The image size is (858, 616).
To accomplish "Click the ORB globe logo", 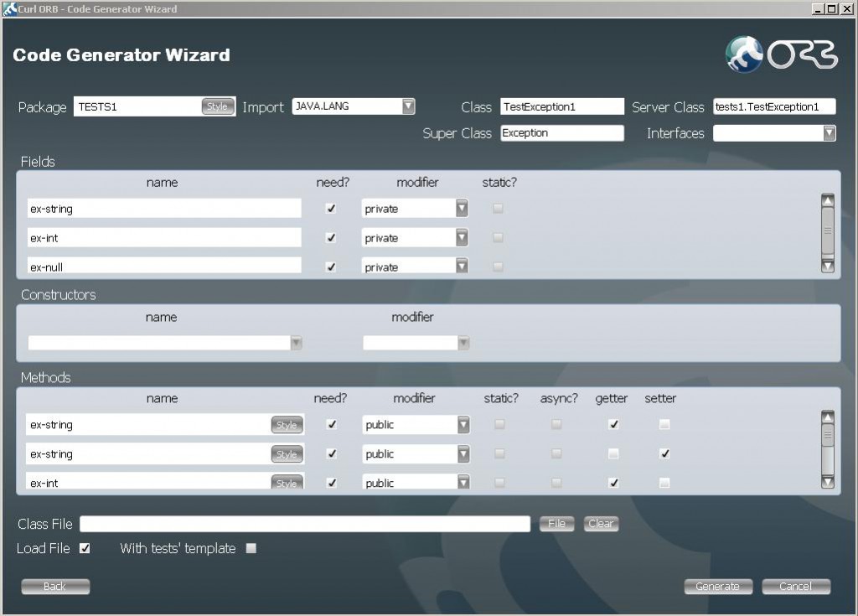I will click(744, 54).
